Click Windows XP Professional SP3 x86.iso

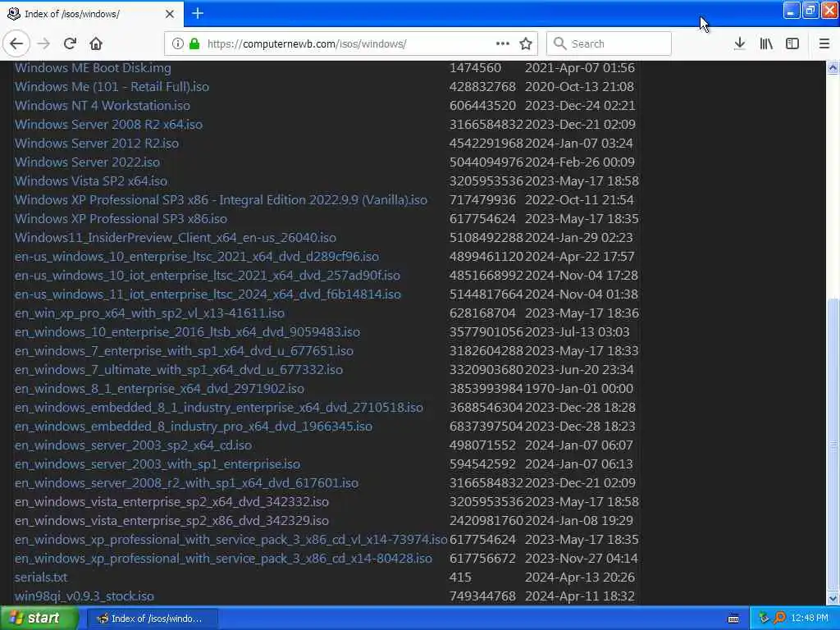121,218
